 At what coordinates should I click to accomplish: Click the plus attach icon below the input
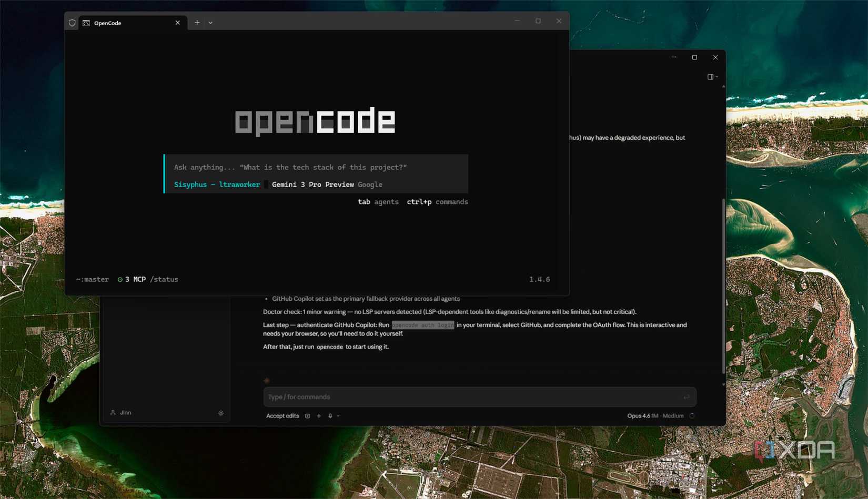(x=319, y=416)
